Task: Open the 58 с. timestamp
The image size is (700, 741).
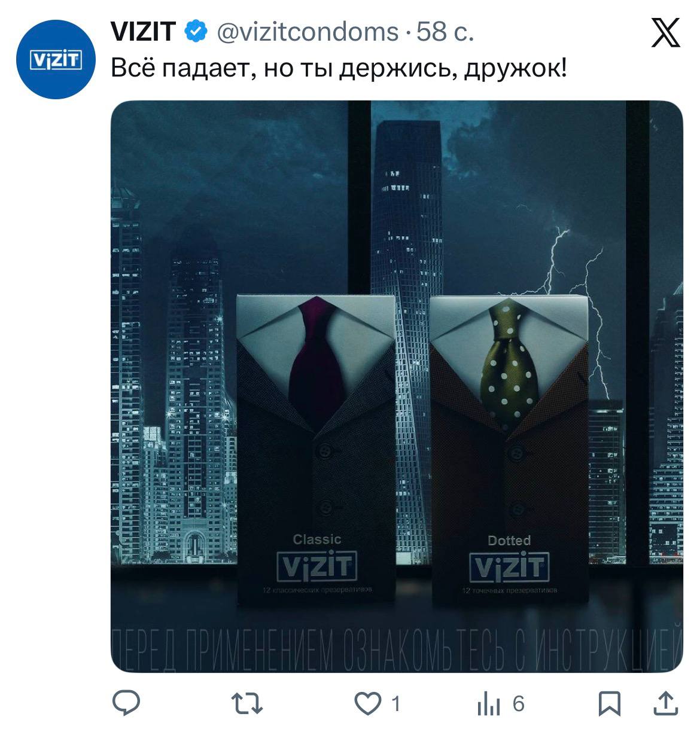Action: click(x=445, y=32)
